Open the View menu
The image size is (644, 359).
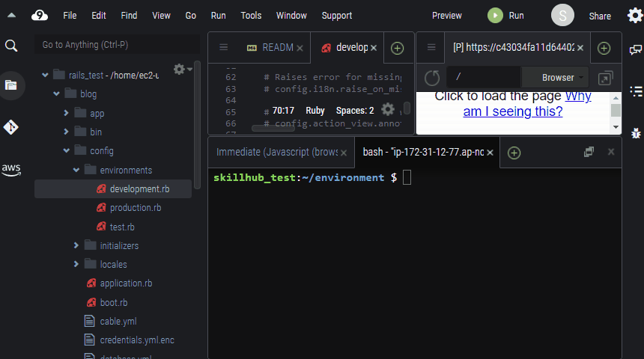pyautogui.click(x=161, y=16)
